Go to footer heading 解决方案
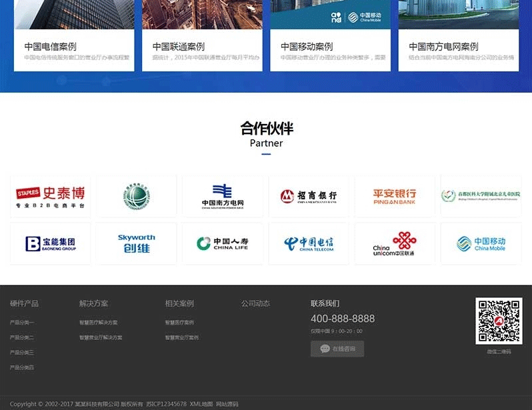The image size is (532, 410). pyautogui.click(x=93, y=303)
